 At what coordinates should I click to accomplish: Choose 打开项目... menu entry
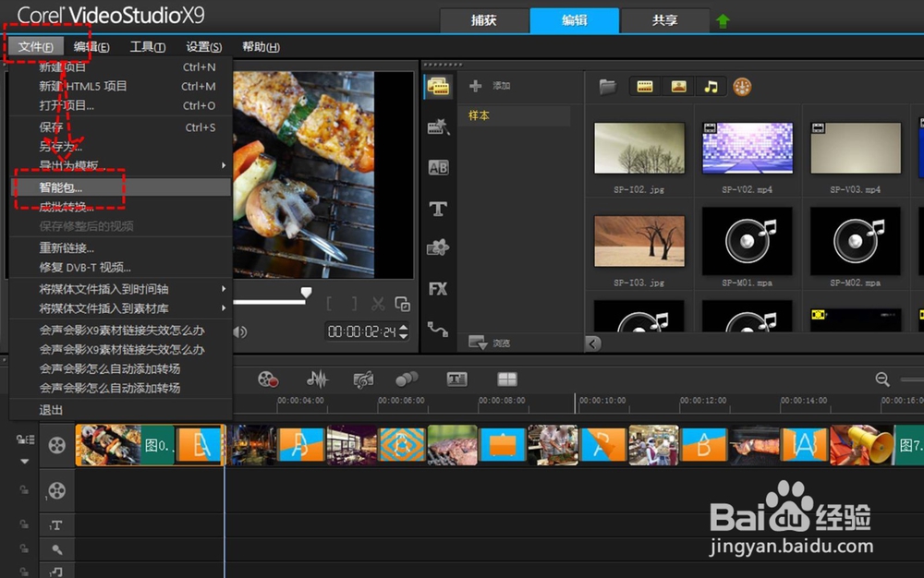click(121, 106)
